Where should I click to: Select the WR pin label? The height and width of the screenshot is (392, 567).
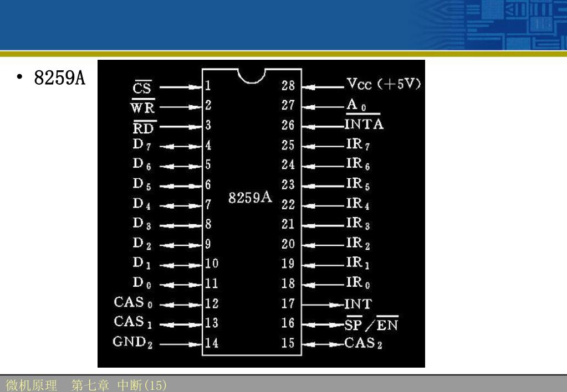pyautogui.click(x=143, y=106)
